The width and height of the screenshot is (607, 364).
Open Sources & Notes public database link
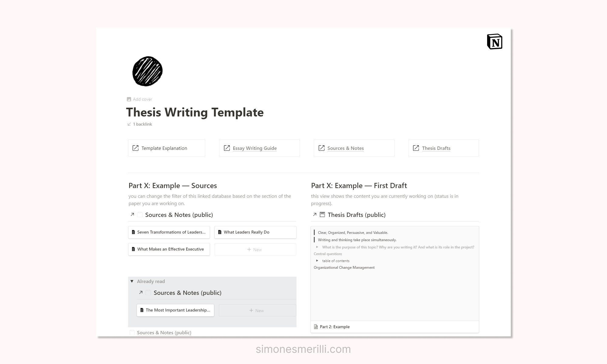[179, 214]
